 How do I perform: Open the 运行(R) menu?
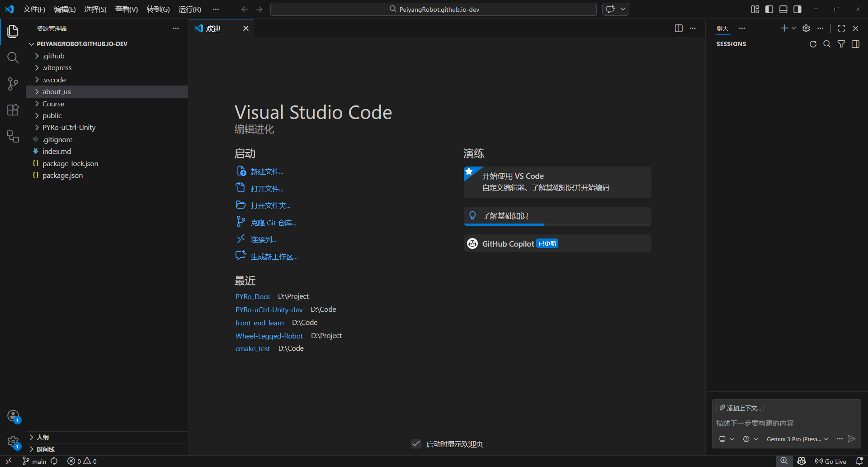(x=190, y=10)
